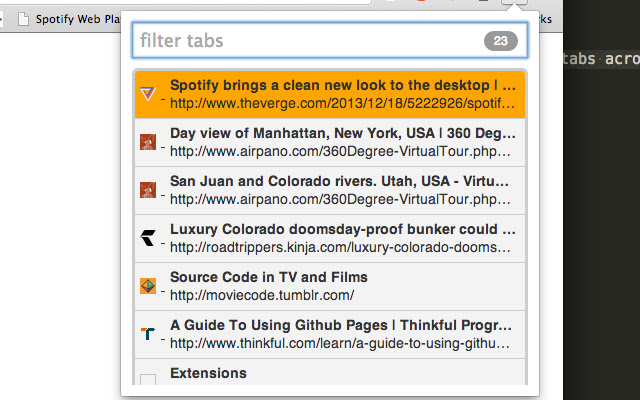Click the Kinja favicon for the Luxury Colorado bunker entry

pyautogui.click(x=148, y=237)
